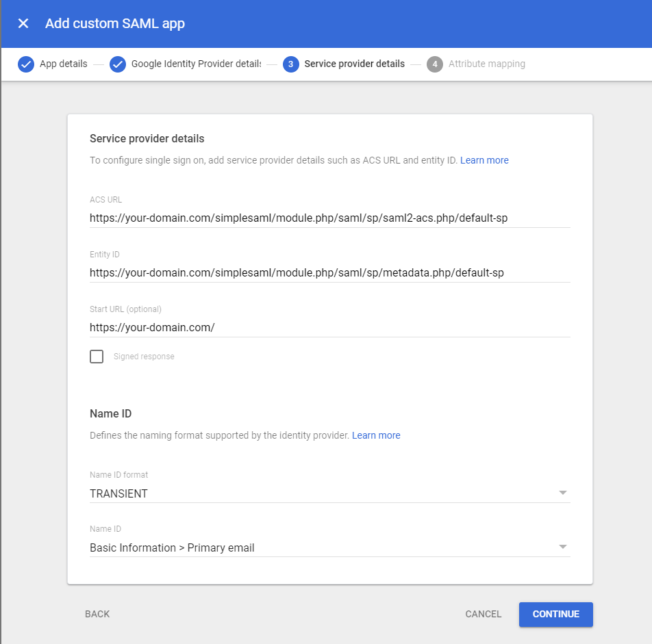Viewport: 652px width, 644px height.
Task: Click the Google Identity Provider checkmark icon
Action: point(118,64)
